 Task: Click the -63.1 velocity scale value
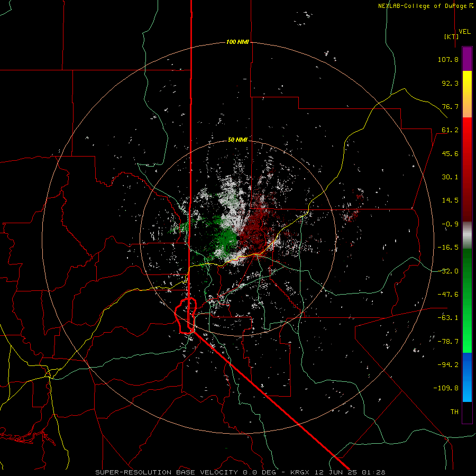(448, 318)
